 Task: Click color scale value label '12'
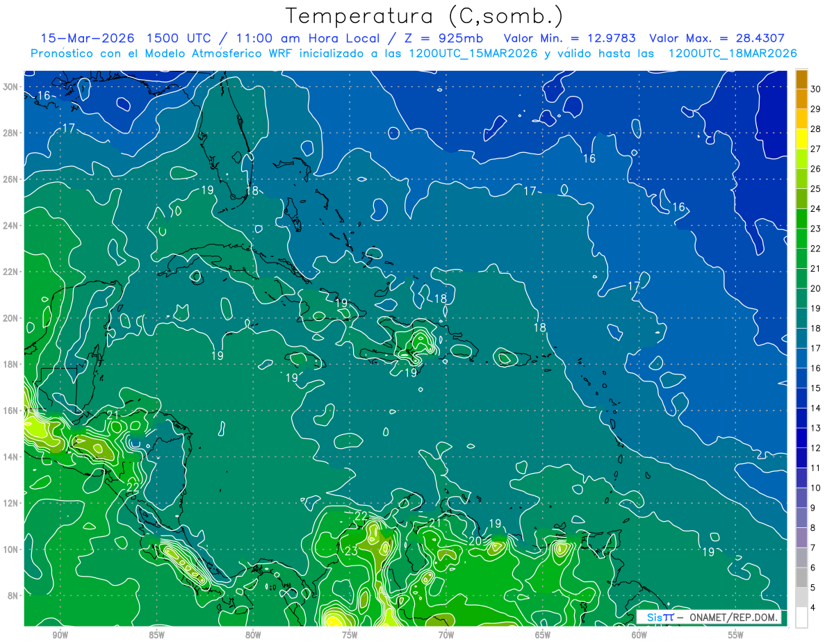click(x=816, y=448)
